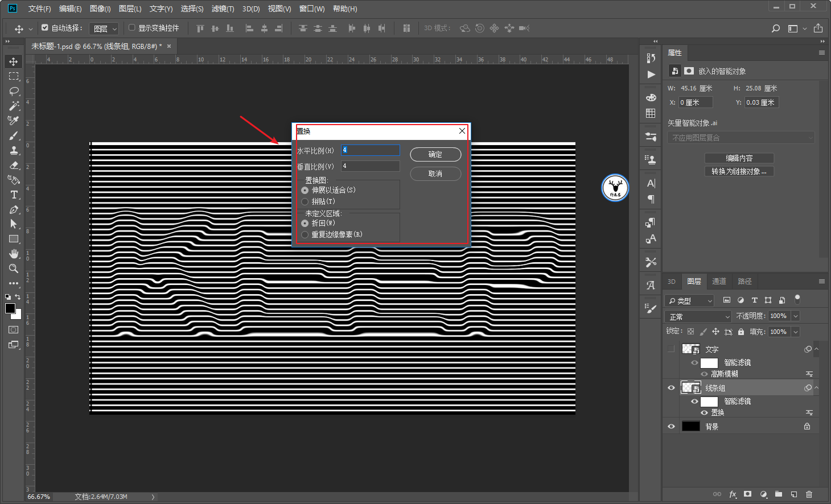Open the auto-select 图层 dropdown
831x504 pixels.
pyautogui.click(x=104, y=28)
